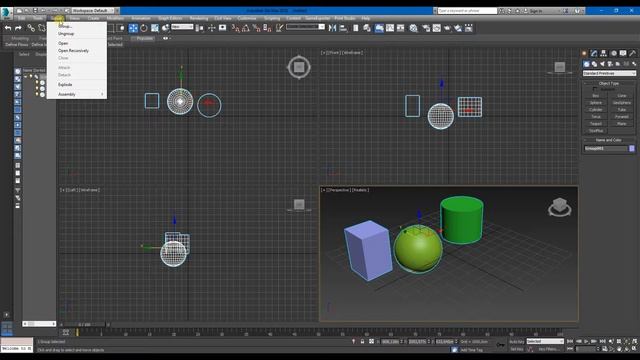Open the reference coordinate system dropdown

[x=182, y=27]
